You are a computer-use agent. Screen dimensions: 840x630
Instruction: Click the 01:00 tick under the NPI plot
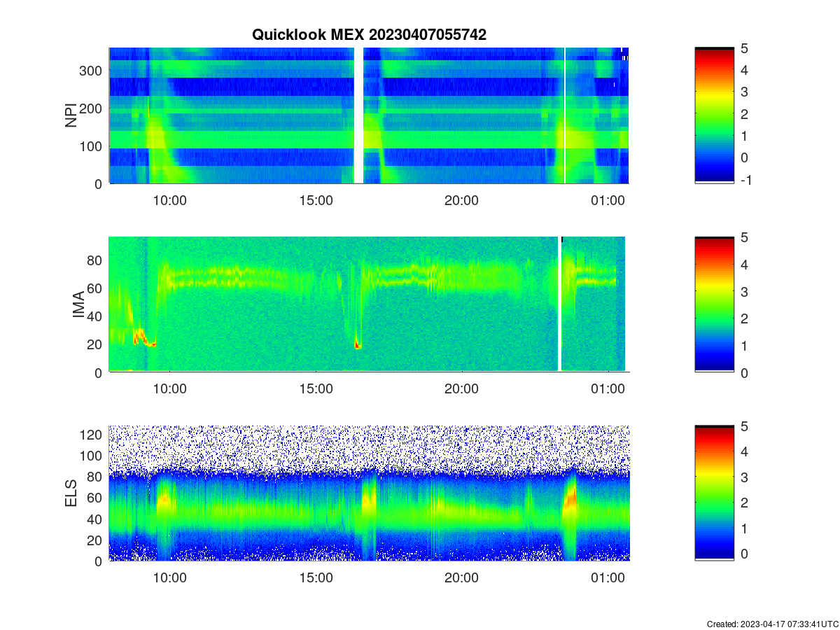coord(608,199)
